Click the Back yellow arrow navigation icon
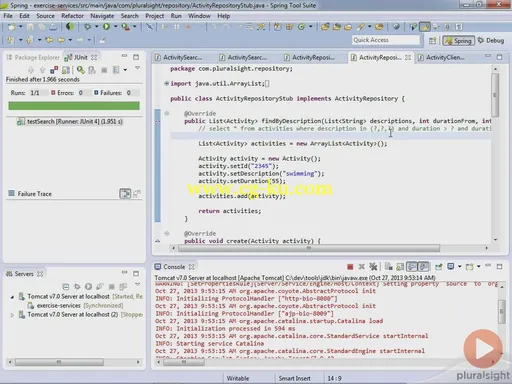This screenshot has height=384, width=512. 61,40
